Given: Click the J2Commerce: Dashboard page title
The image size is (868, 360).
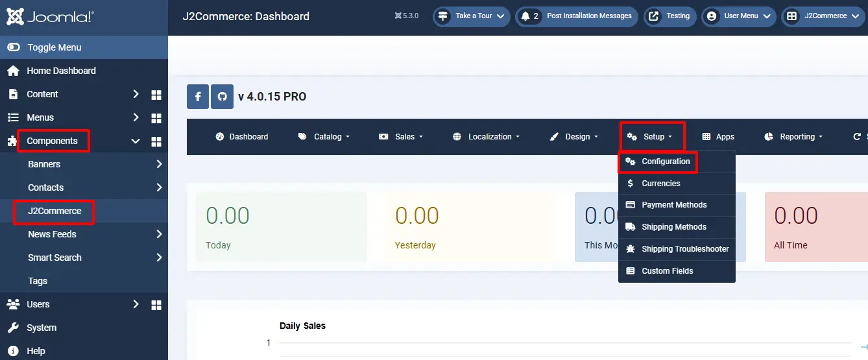Looking at the screenshot, I should [247, 16].
